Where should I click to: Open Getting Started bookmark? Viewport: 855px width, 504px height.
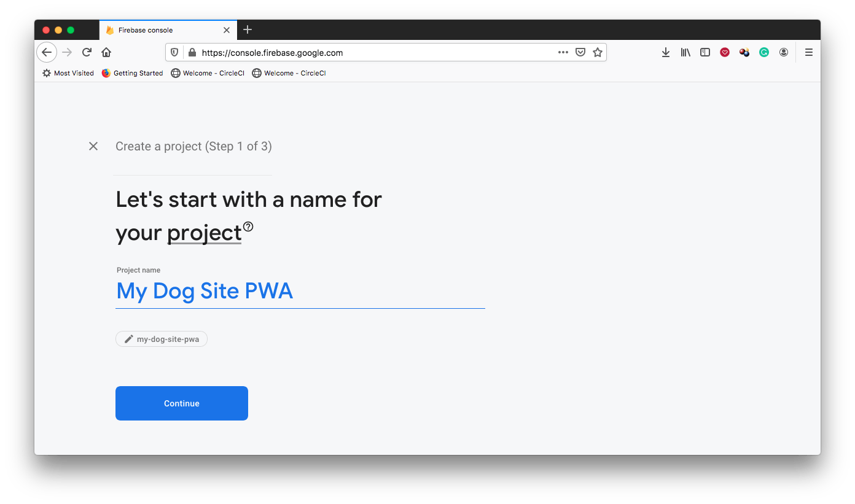pyautogui.click(x=132, y=73)
